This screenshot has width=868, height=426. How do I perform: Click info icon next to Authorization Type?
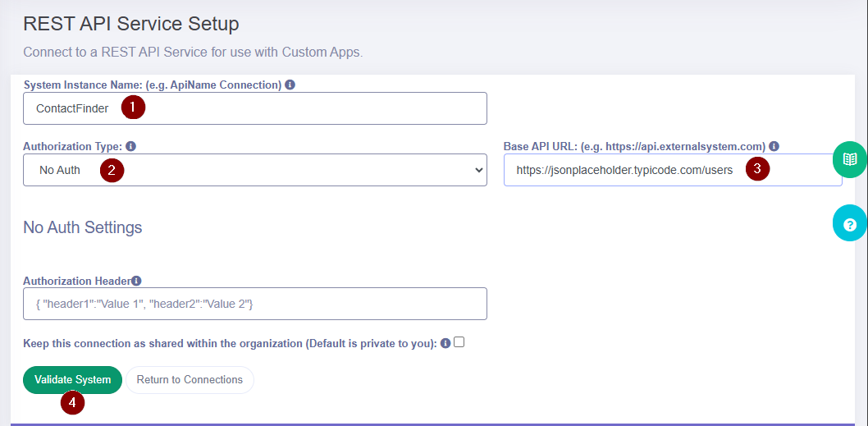pos(130,146)
